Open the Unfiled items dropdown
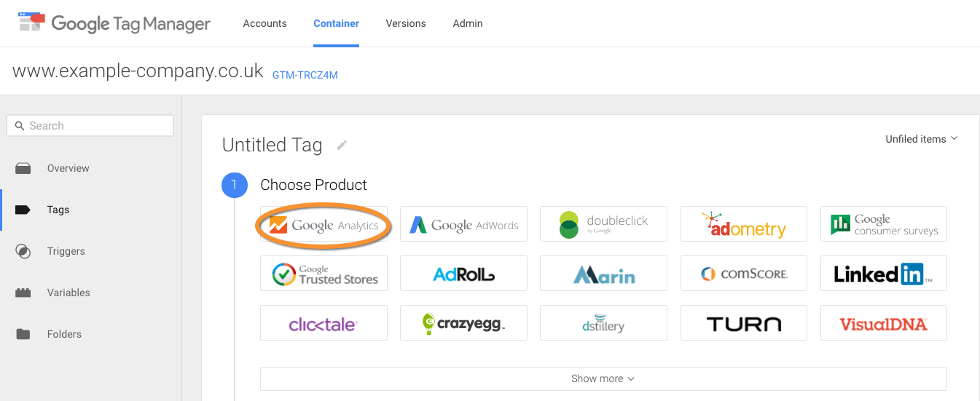Screen dimensions: 980x401 coord(921,139)
